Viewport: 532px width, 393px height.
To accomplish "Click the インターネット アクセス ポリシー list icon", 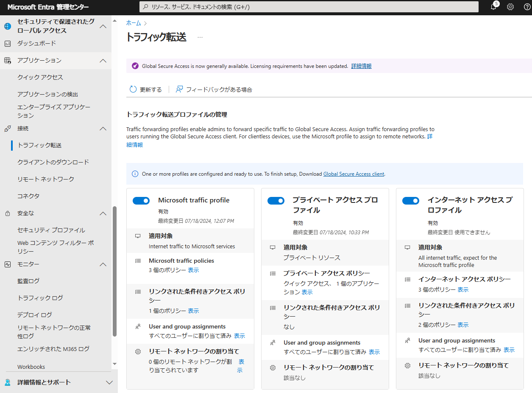I will [x=407, y=279].
